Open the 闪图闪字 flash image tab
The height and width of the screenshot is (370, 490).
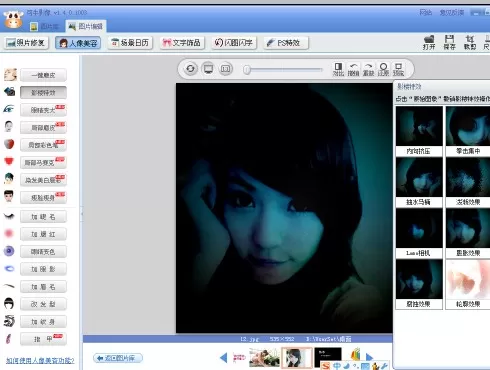click(234, 43)
